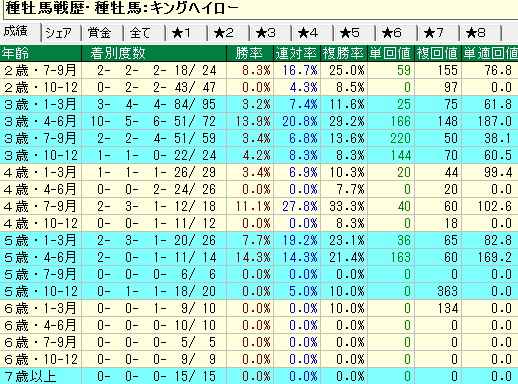Select the ★1 tab
The width and height of the screenshot is (518, 384).
pos(186,33)
